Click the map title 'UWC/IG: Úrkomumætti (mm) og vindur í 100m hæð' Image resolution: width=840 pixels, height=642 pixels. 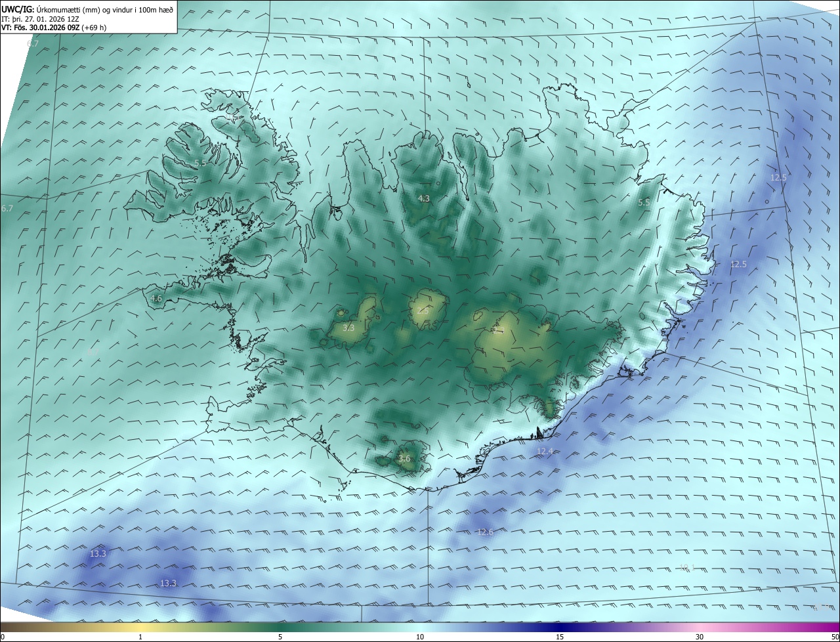(x=87, y=9)
